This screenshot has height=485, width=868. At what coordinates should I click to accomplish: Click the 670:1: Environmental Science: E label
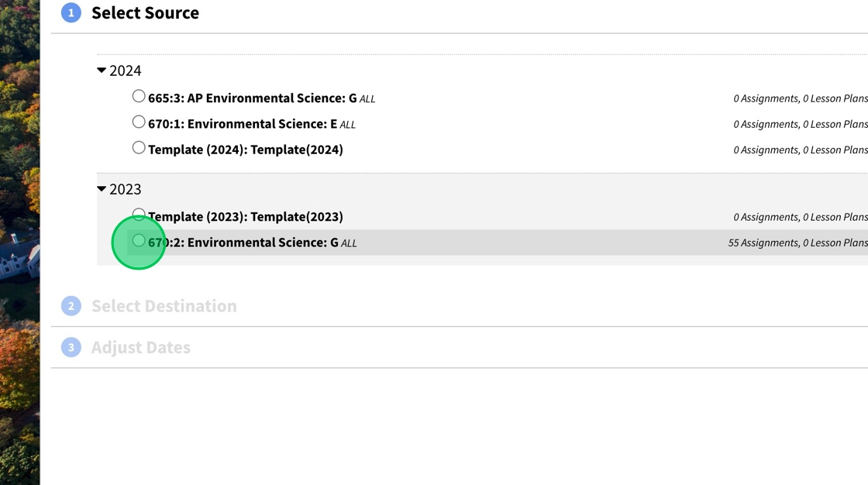coord(243,124)
